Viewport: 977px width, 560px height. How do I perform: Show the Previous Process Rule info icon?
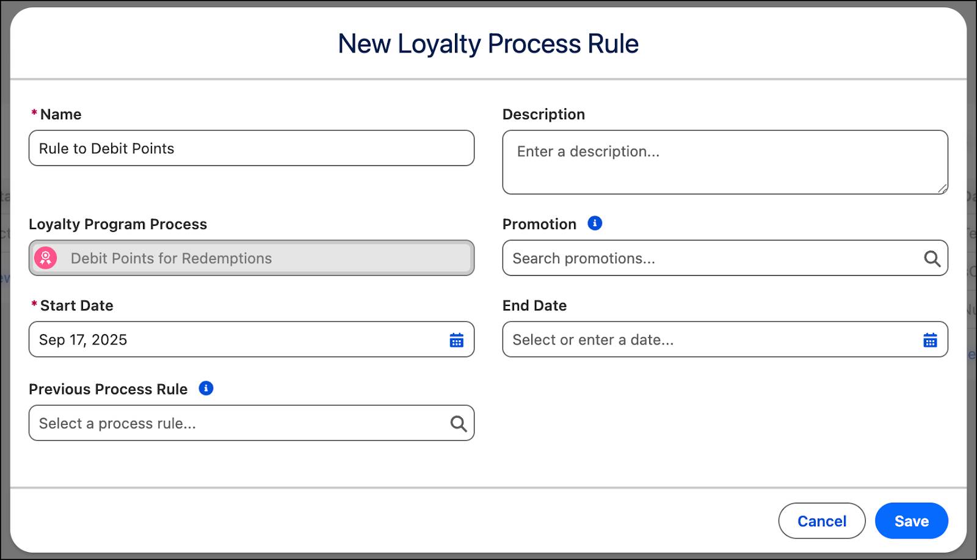[x=206, y=388]
